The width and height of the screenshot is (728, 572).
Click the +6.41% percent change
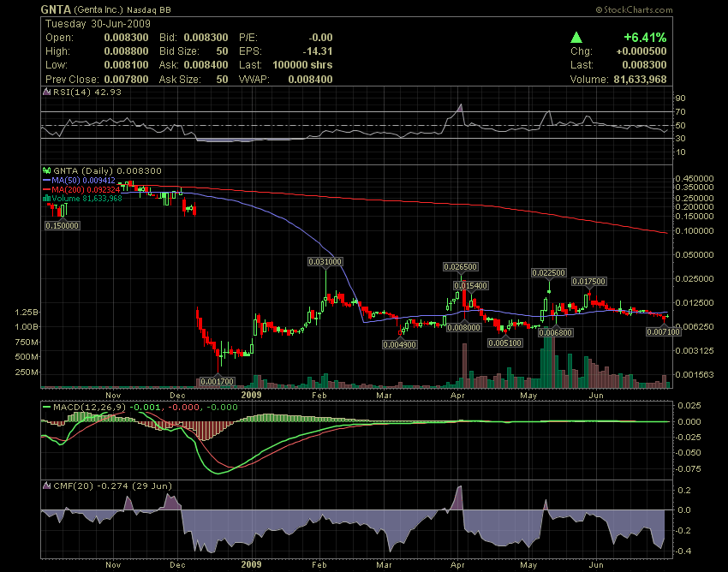click(645, 37)
